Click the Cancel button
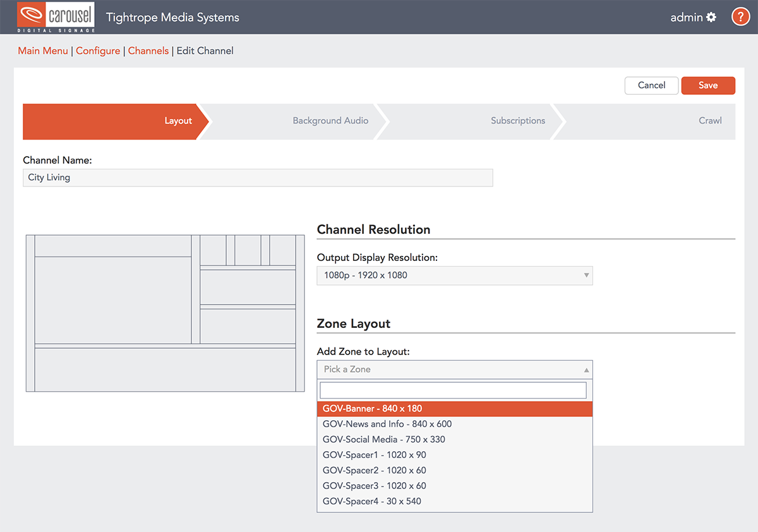Screen dimensions: 758x532 (x=651, y=85)
